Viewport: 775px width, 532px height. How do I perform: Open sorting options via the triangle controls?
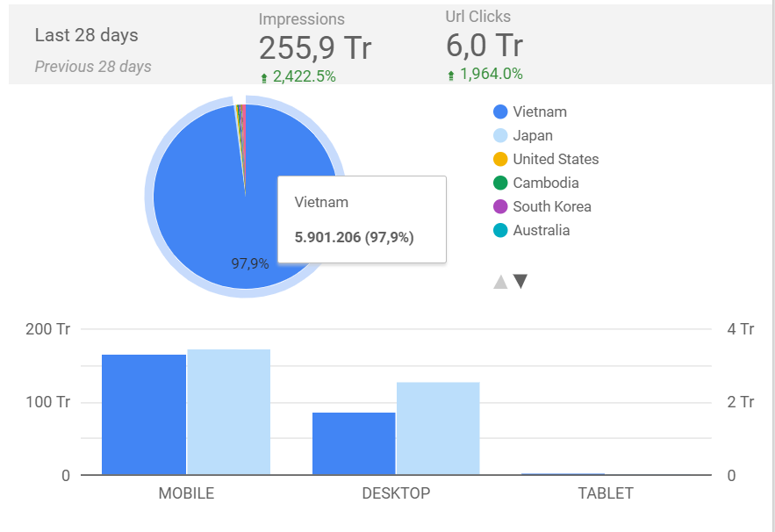(x=510, y=280)
